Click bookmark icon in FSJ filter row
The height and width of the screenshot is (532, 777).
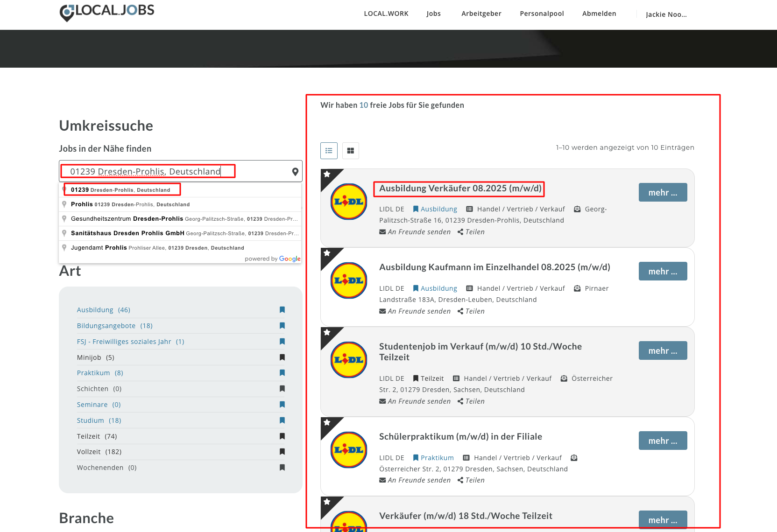(282, 342)
